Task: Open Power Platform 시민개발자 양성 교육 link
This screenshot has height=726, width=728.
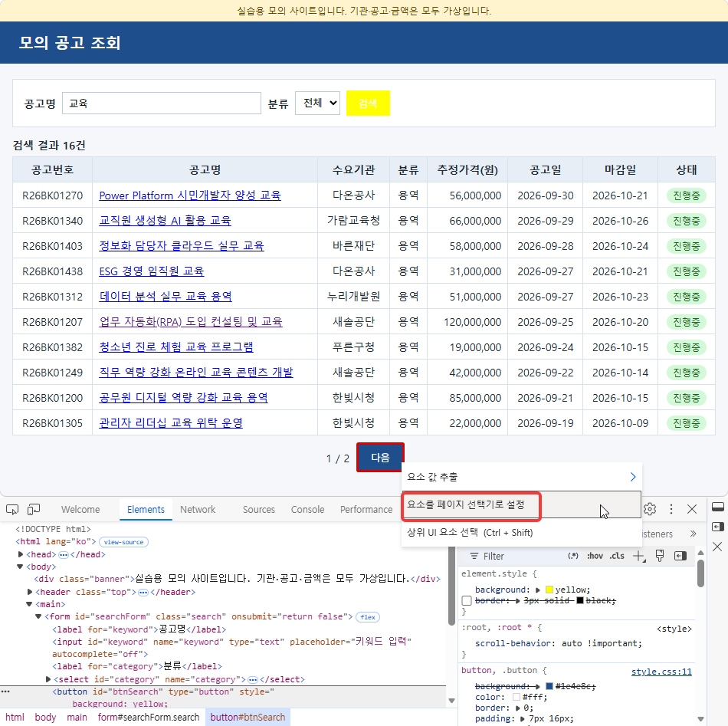Action: coord(190,195)
